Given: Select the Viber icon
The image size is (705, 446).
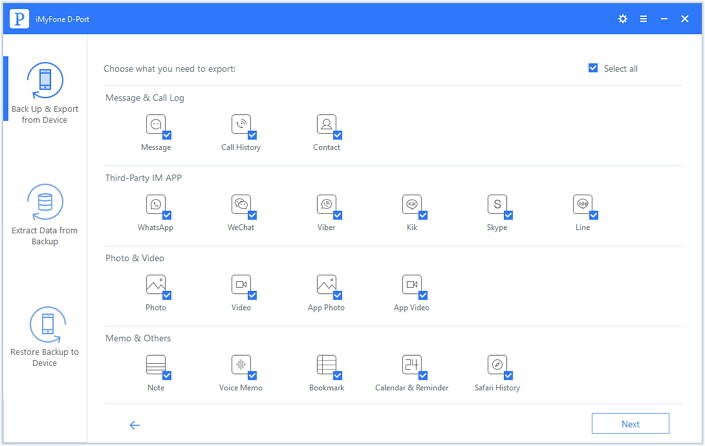Looking at the screenshot, I should pos(326,204).
